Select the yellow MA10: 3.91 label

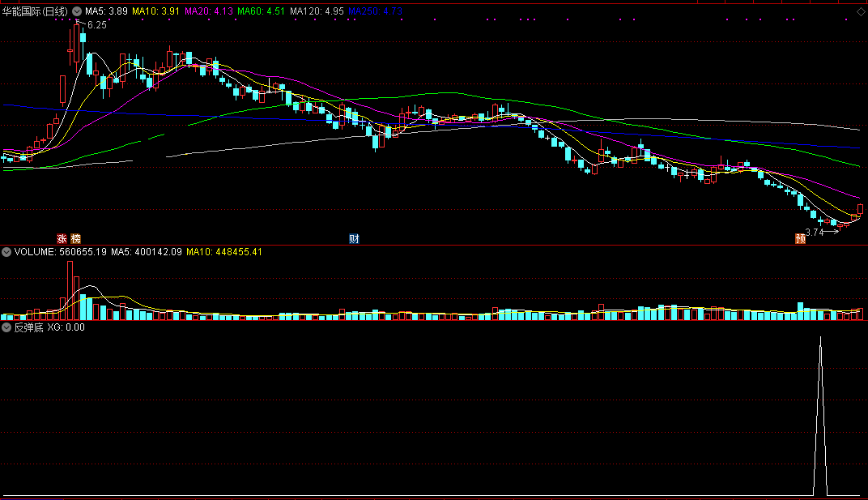(x=155, y=11)
